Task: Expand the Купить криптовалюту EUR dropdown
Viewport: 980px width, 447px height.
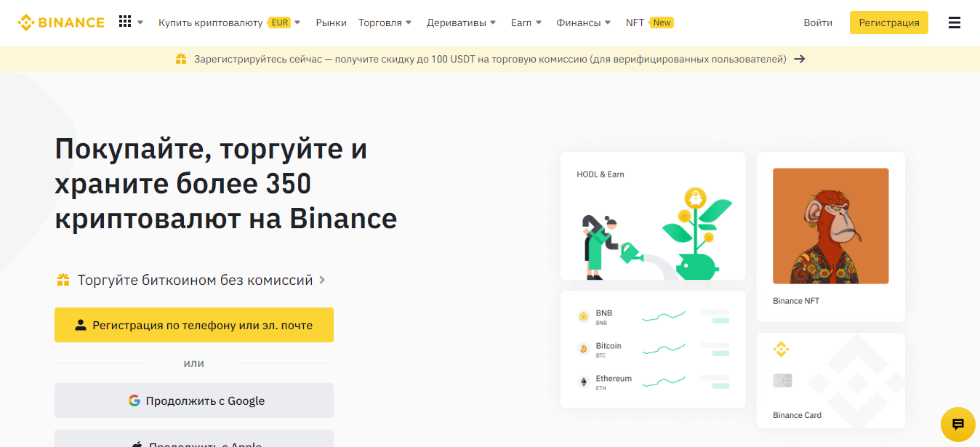Action: click(229, 23)
